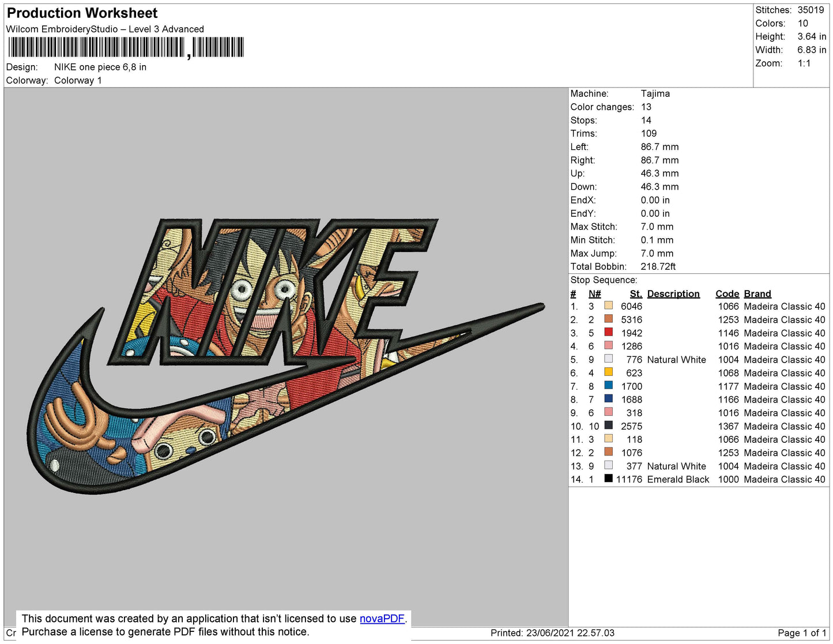
Task: Open the novaPDF hyperlink
Action: (x=382, y=619)
